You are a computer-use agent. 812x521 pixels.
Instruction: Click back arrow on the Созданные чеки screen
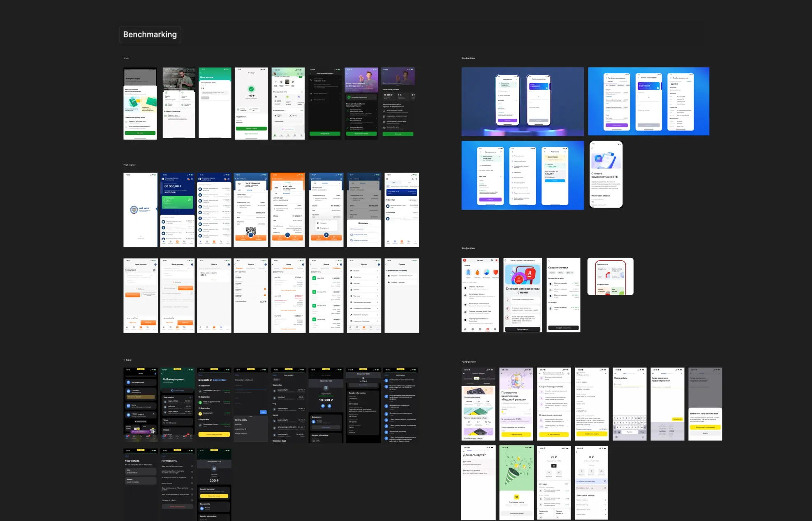point(549,261)
